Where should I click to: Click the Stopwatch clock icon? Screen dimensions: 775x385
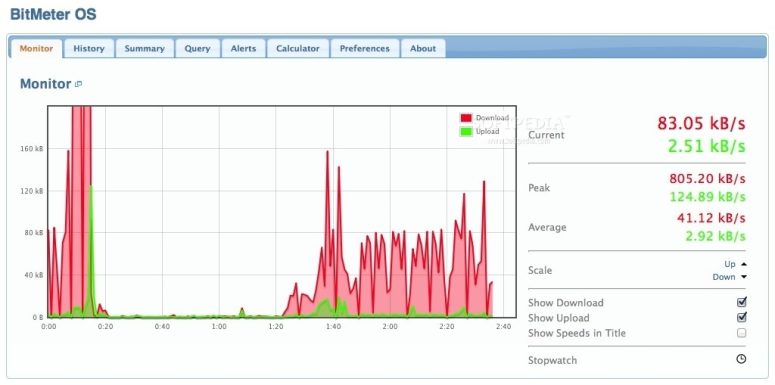pos(741,359)
